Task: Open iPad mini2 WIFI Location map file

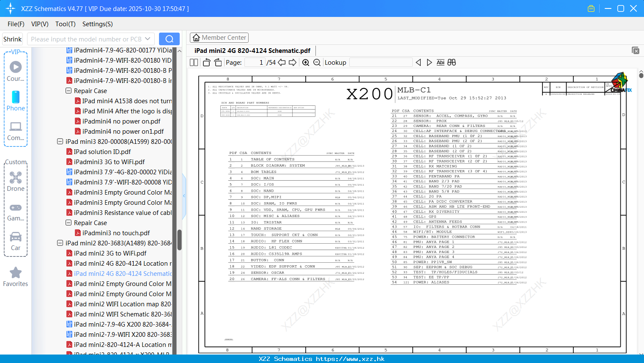Action: tap(119, 304)
